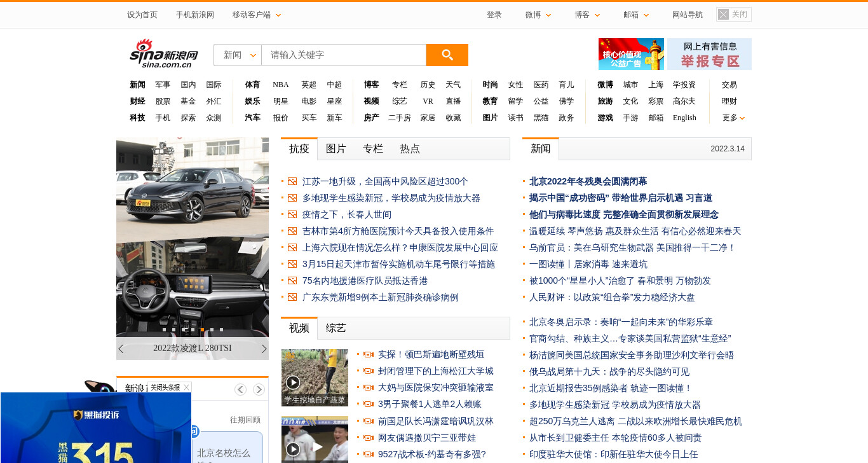
Task: Click image icon beside 江苏一地升级 headline
Action: click(x=292, y=182)
